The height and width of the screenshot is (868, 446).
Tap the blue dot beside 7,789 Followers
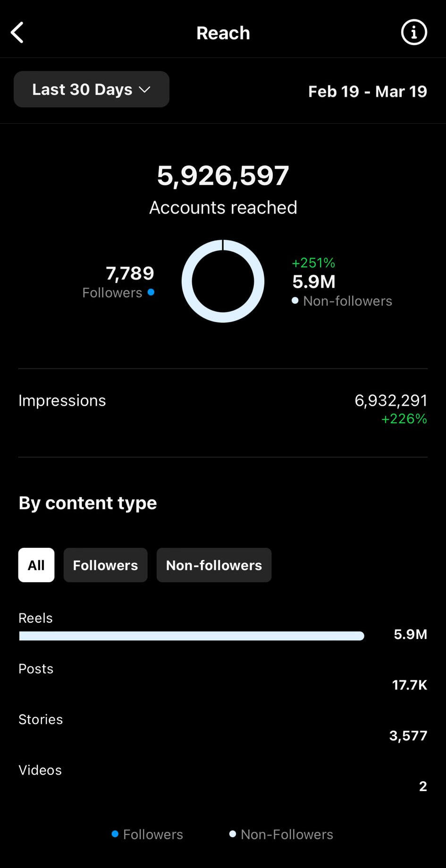tap(151, 292)
